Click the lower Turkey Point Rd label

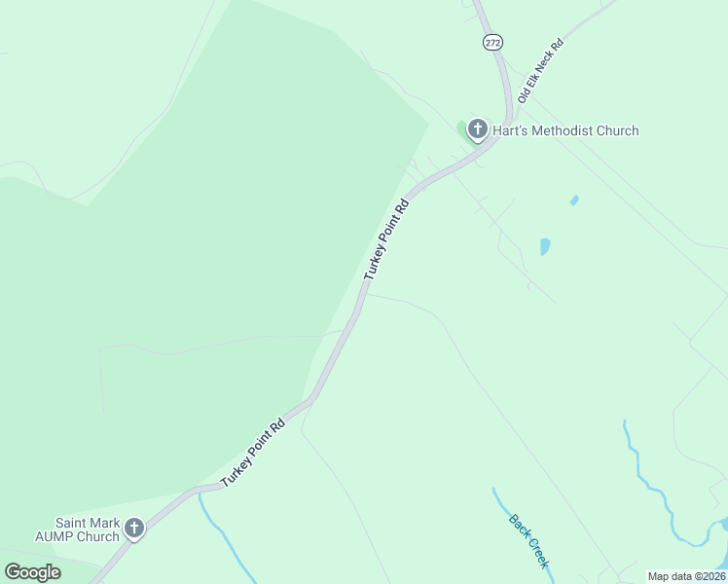pyautogui.click(x=253, y=454)
